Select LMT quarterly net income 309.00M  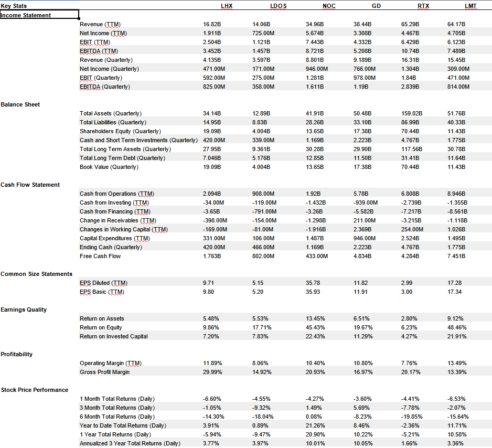coord(458,69)
